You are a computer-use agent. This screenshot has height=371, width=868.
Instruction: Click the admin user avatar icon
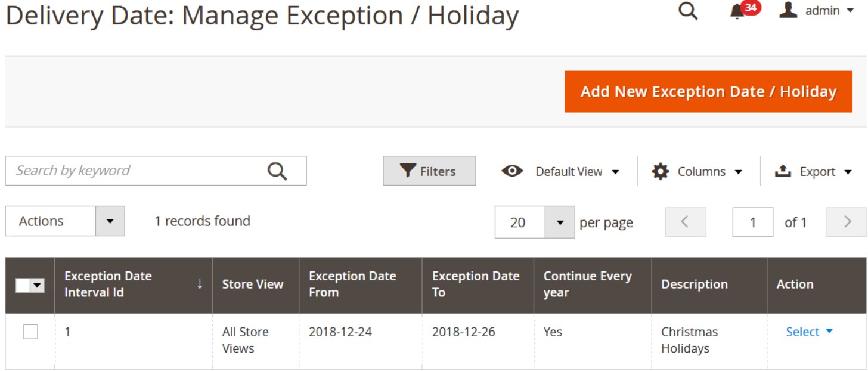click(x=788, y=10)
